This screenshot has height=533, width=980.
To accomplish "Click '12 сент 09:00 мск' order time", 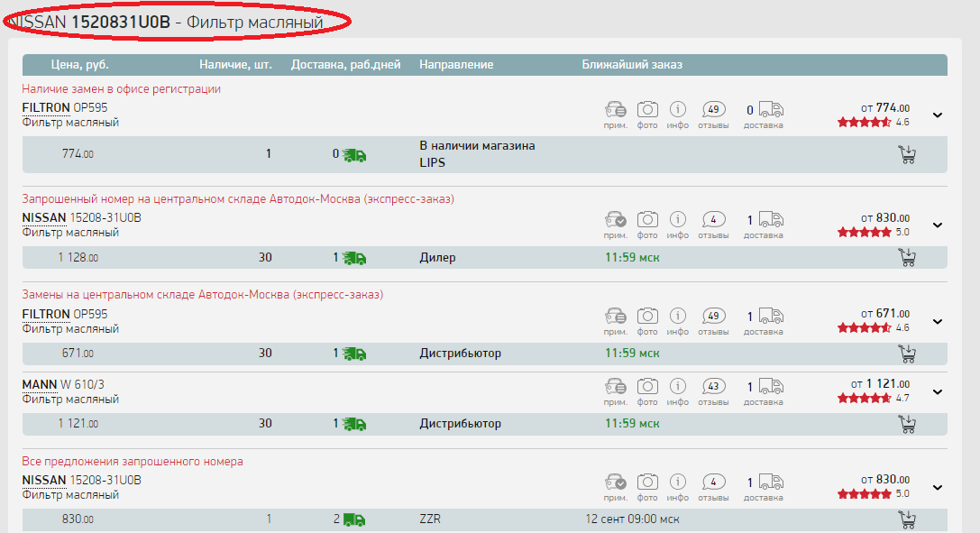I will pyautogui.click(x=633, y=519).
